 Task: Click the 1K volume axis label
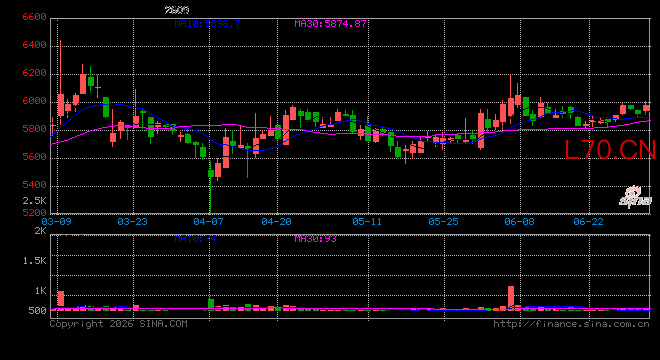point(40,291)
